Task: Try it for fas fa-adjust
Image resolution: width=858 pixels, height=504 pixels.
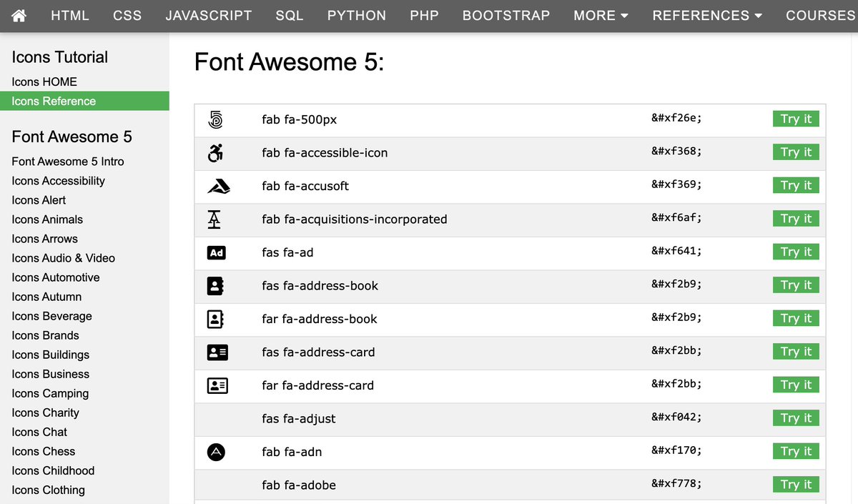Action: click(x=796, y=418)
